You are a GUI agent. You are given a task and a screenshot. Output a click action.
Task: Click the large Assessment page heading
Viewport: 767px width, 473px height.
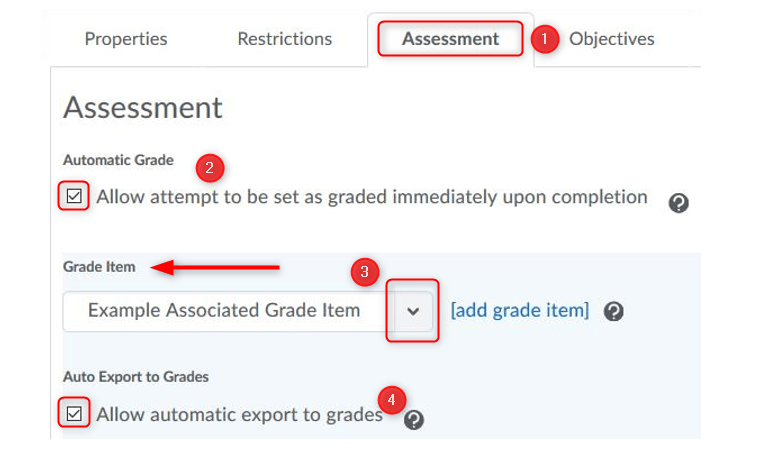[143, 107]
